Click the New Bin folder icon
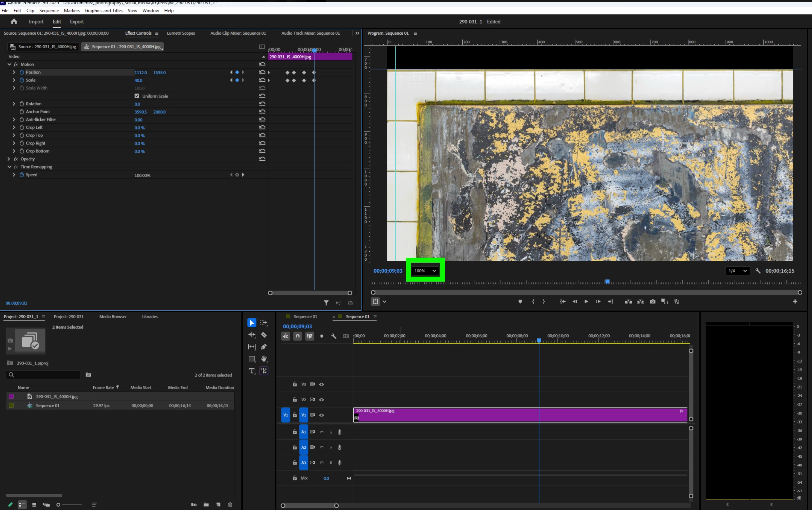The image size is (812, 510). (206, 505)
